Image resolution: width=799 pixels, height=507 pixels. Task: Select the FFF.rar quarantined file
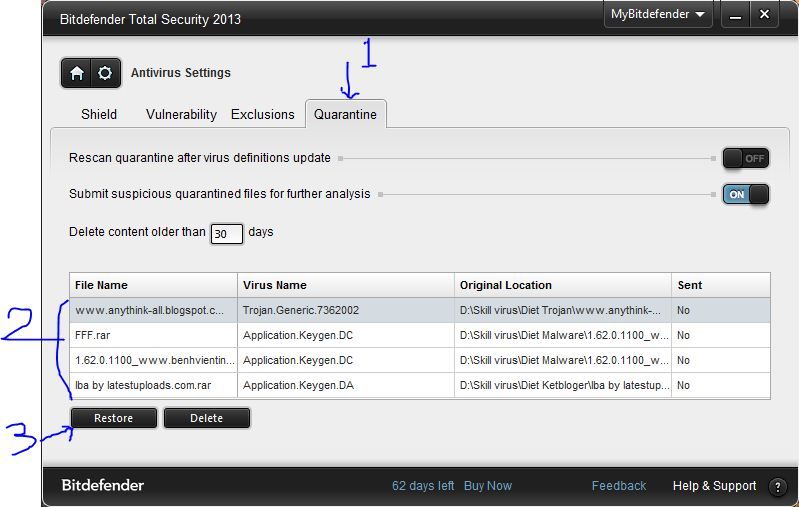point(420,335)
